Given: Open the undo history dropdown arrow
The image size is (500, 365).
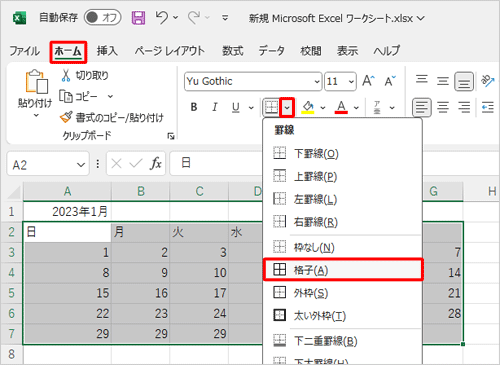Looking at the screenshot, I should coord(176,17).
